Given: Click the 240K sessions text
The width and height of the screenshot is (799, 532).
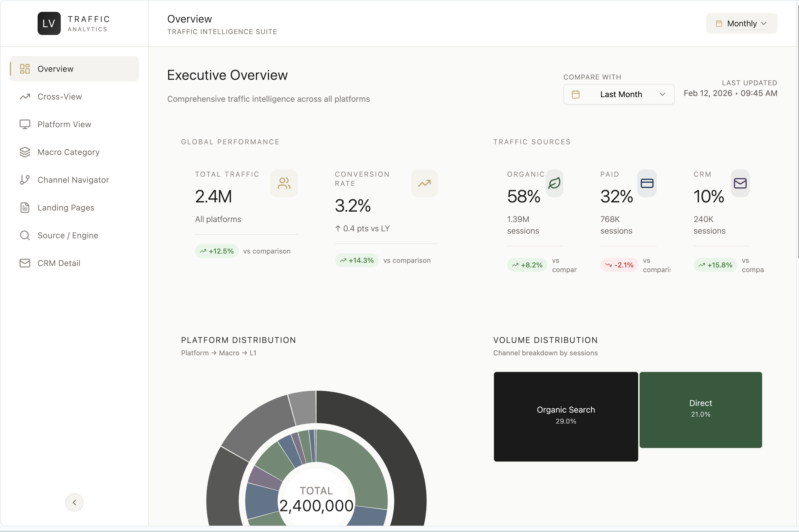Looking at the screenshot, I should (709, 225).
